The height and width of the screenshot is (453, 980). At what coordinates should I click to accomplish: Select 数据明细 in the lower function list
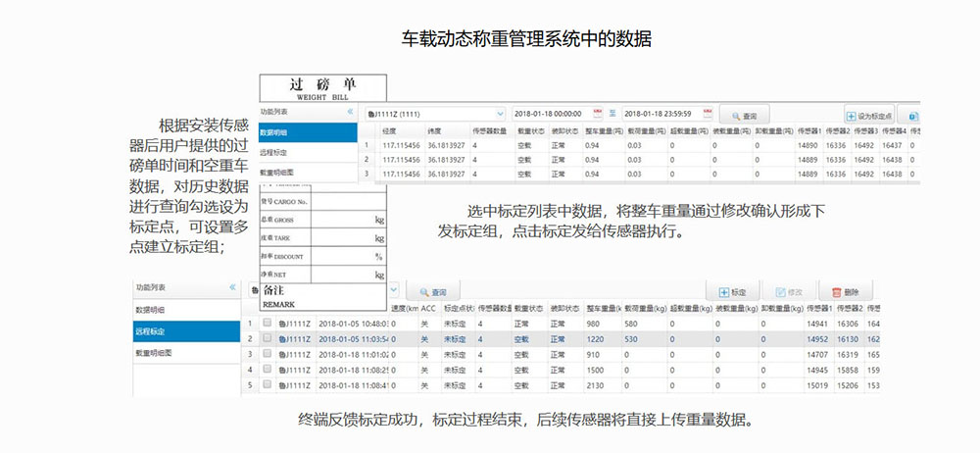coord(186,310)
